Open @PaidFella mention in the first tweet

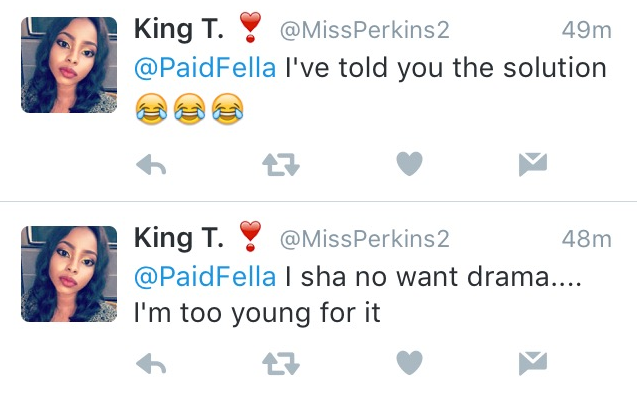(x=205, y=68)
